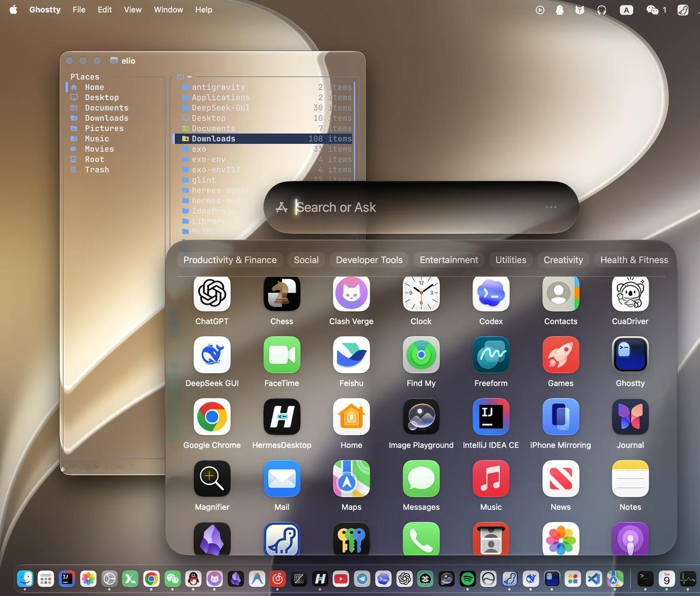This screenshot has width=700, height=596.
Task: Click the input source A indicator
Action: coord(626,10)
